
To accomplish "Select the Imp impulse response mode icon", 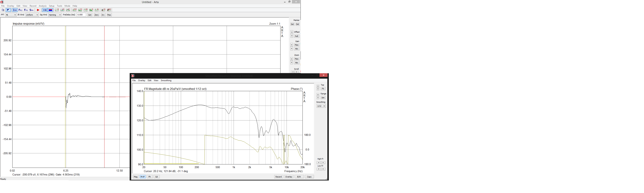I will [15, 10].
